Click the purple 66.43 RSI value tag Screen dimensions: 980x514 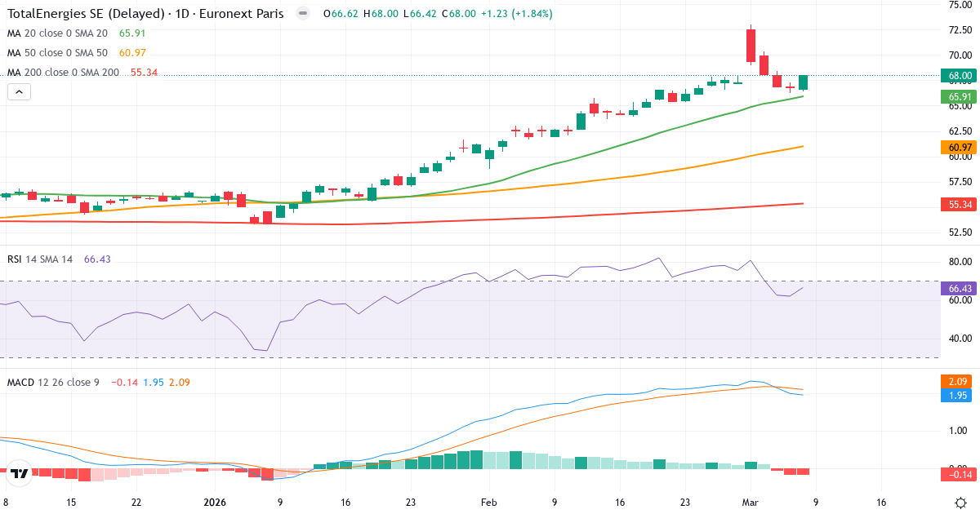click(x=959, y=289)
